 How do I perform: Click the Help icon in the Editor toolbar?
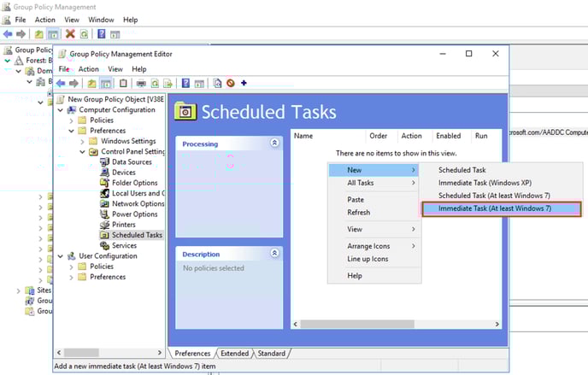pos(185,83)
